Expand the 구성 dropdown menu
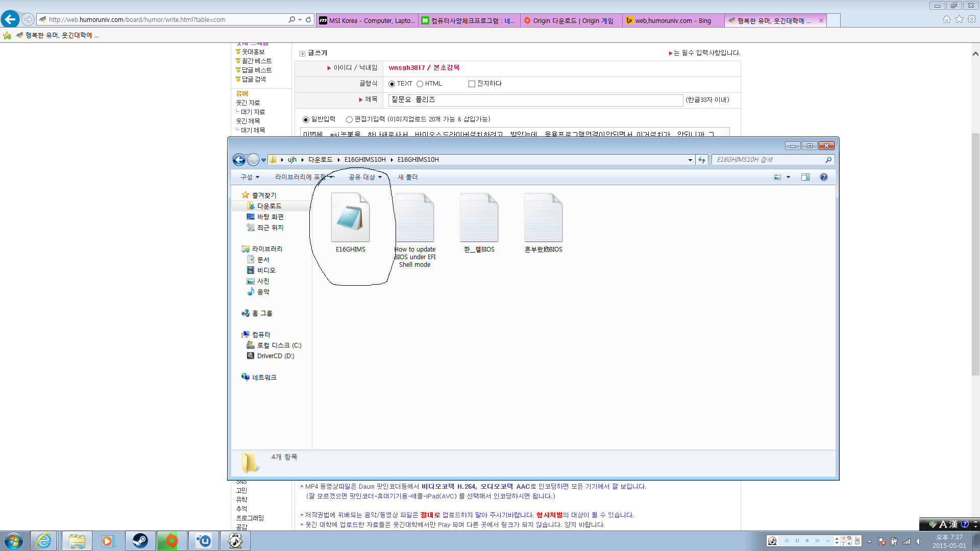Viewport: 980px width, 551px height. click(x=250, y=177)
